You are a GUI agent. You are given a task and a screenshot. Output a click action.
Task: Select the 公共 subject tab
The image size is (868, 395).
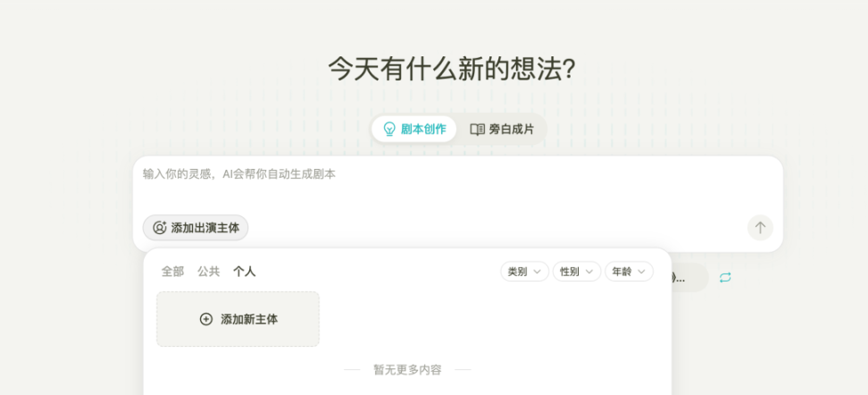[x=208, y=272]
